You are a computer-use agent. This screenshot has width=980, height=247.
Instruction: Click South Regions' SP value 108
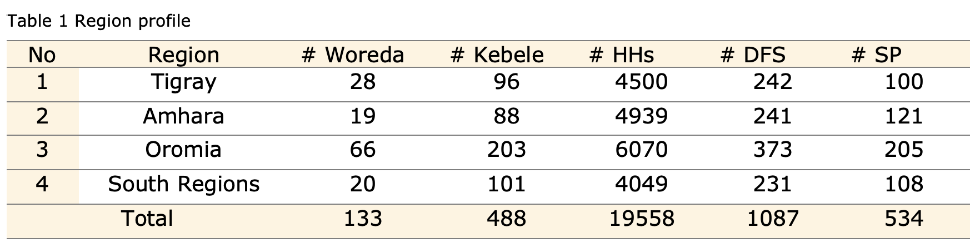click(x=904, y=184)
